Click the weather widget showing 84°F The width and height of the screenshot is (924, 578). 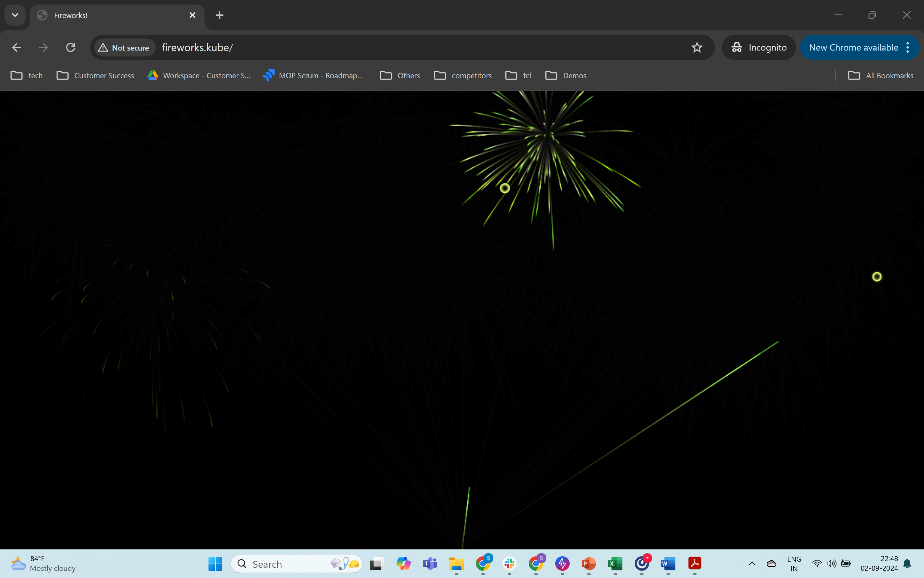click(x=43, y=564)
